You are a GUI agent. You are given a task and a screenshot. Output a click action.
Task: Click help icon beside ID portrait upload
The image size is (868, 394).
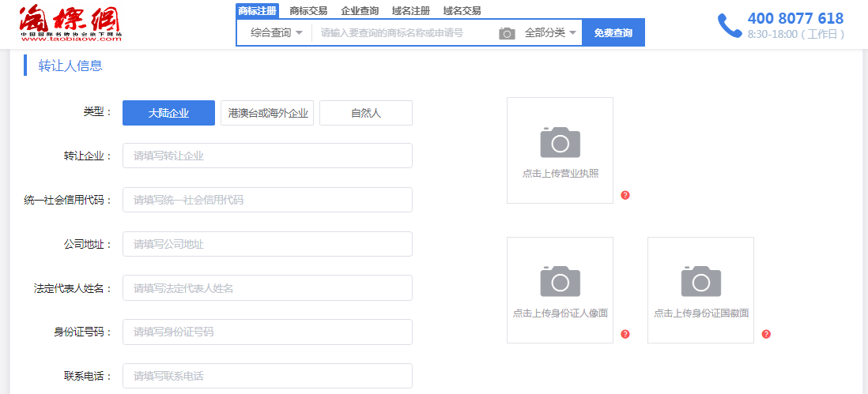click(625, 334)
